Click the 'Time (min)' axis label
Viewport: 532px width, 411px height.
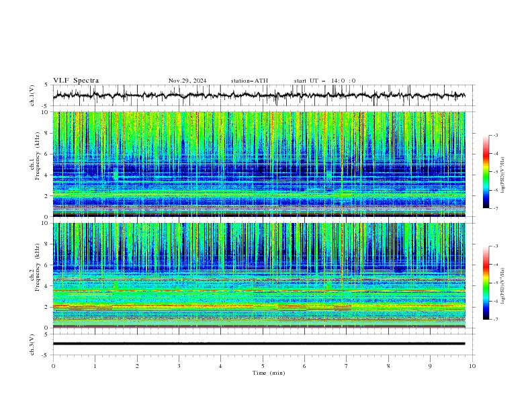269,373
